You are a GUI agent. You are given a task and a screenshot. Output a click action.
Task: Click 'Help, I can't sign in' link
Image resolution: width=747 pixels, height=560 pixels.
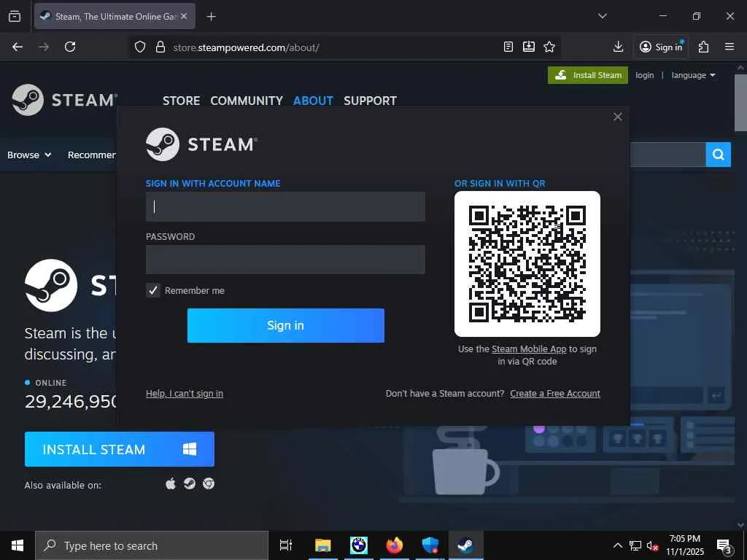[x=185, y=393]
